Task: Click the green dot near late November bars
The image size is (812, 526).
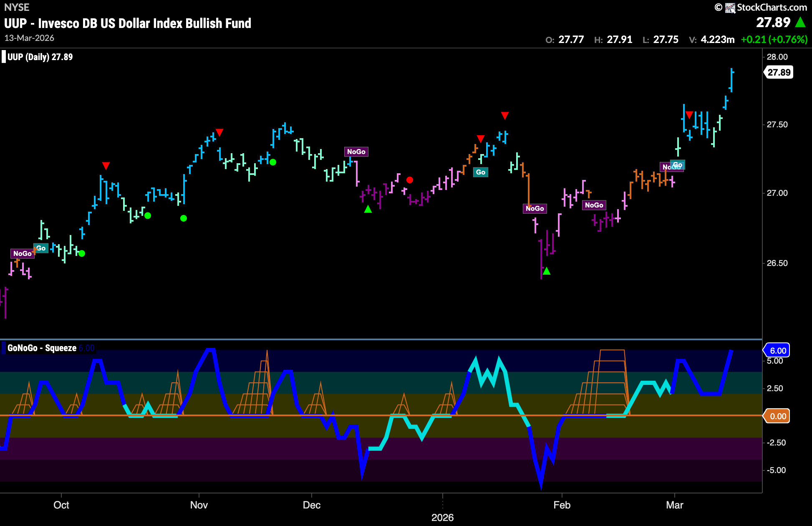Action: (273, 162)
